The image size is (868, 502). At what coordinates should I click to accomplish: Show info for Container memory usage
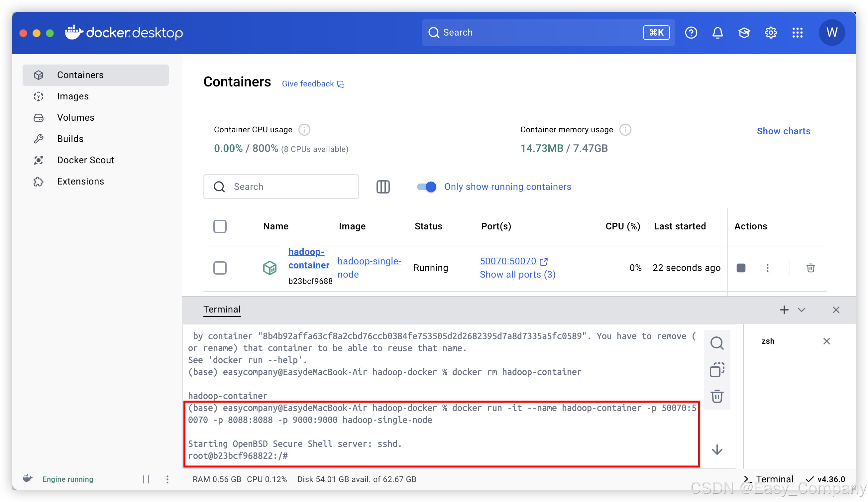625,130
